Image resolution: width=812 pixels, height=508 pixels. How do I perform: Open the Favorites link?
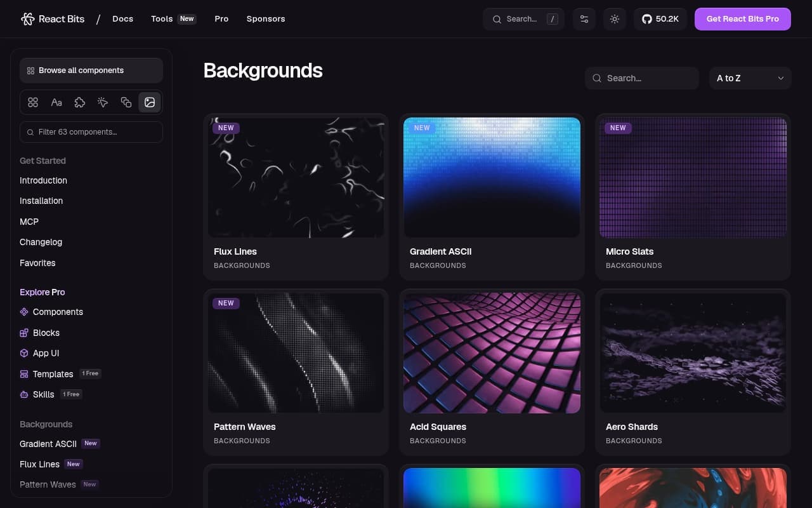pyautogui.click(x=37, y=263)
